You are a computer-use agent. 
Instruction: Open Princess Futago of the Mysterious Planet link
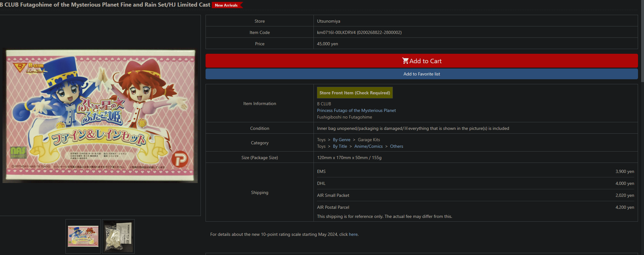tap(356, 110)
